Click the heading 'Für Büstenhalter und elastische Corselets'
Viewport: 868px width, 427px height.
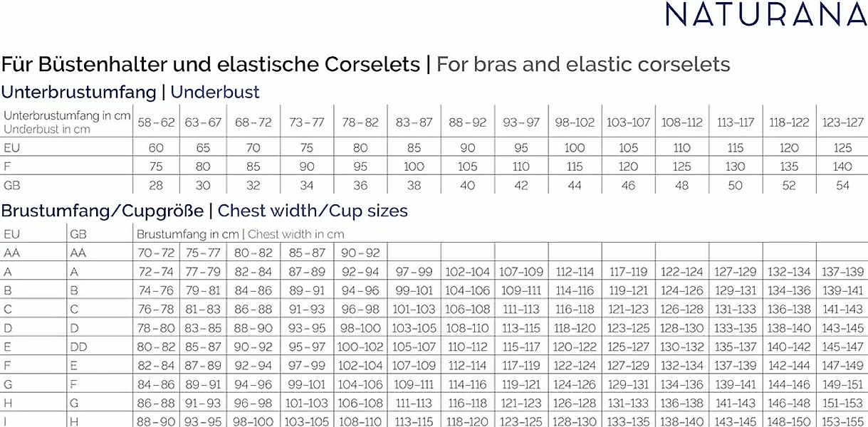pyautogui.click(x=211, y=65)
